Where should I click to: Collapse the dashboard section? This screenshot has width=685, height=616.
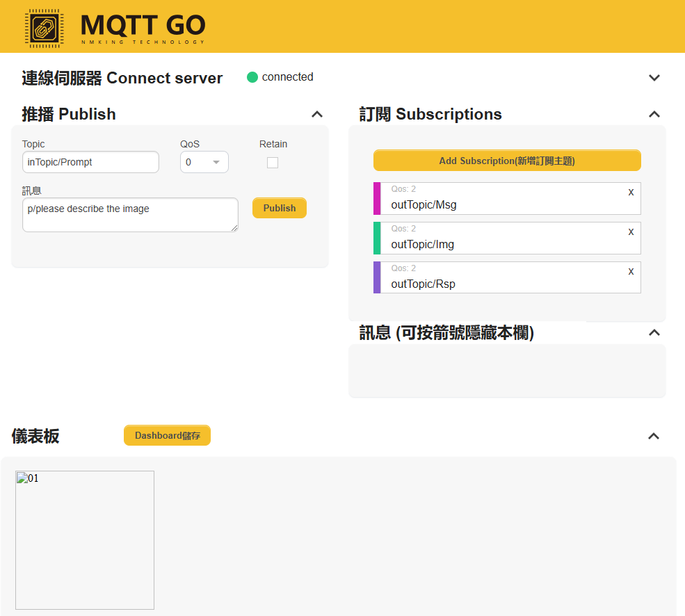tap(654, 437)
